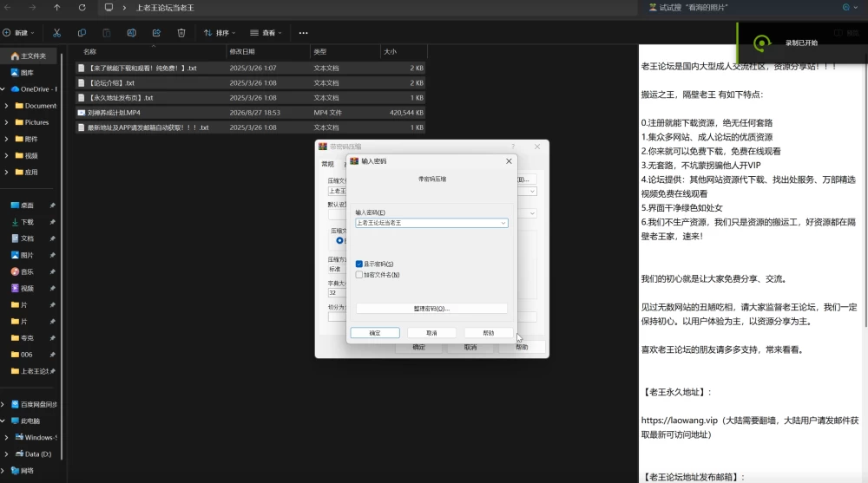Click the help question mark in 带密码压缩 dialog
The height and width of the screenshot is (483, 868).
coord(513,147)
